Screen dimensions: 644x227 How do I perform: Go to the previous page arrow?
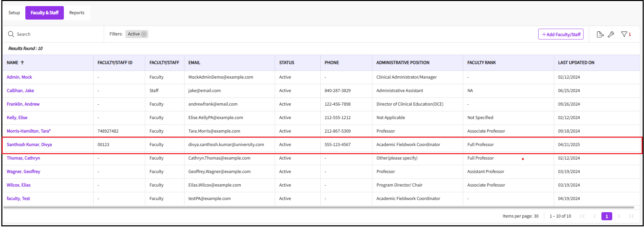(594, 216)
